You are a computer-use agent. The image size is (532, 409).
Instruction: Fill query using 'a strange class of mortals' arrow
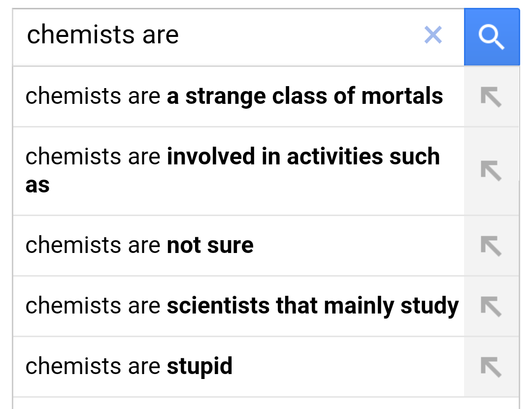(x=491, y=97)
